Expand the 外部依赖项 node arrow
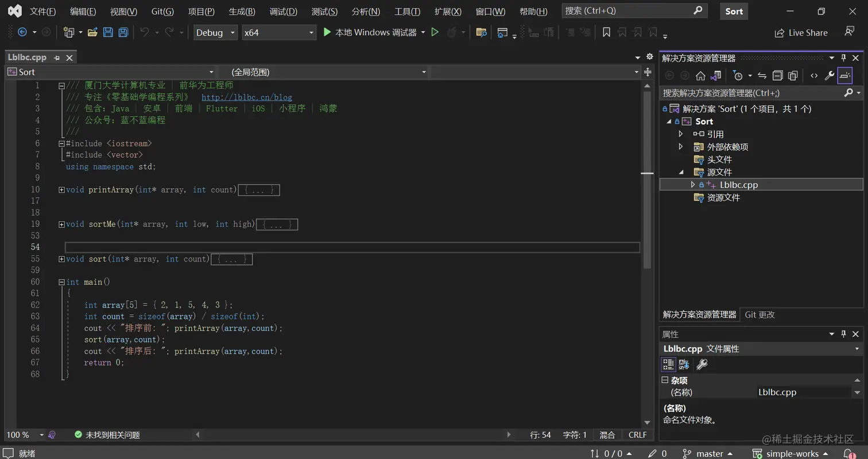This screenshot has width=868, height=459. tap(681, 146)
